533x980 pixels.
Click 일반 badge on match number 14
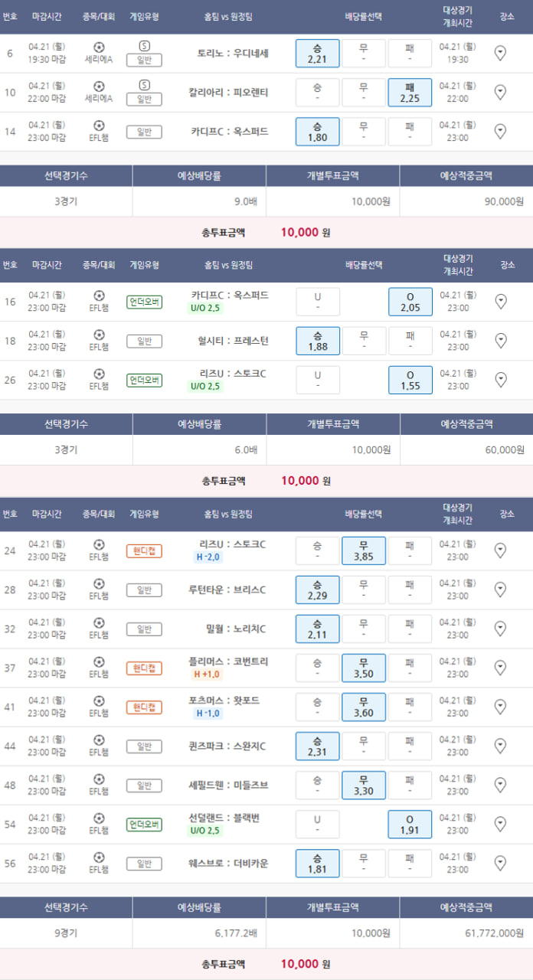point(144,131)
